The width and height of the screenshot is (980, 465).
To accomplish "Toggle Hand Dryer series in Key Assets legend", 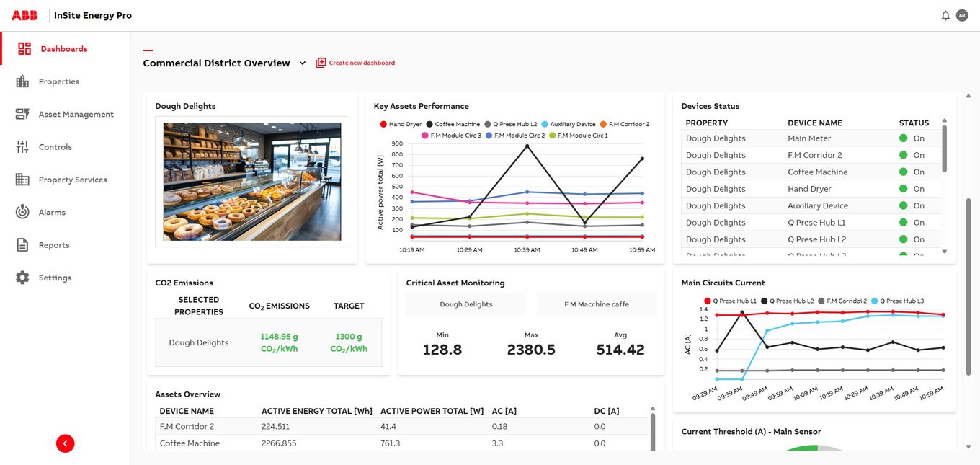I will pos(401,124).
